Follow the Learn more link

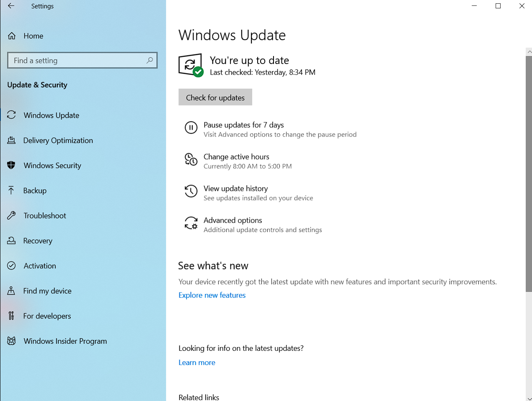197,362
